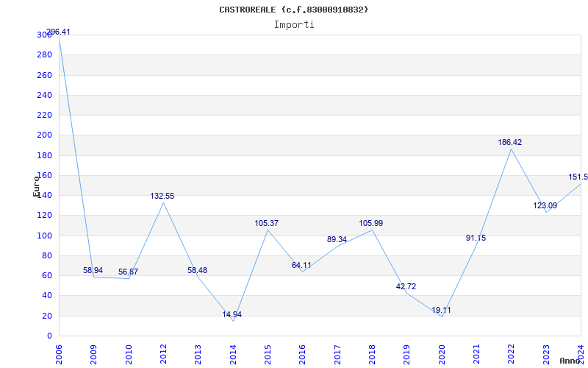The image size is (588, 368).
Task: Click the 42.72 data label
Action: (x=406, y=286)
